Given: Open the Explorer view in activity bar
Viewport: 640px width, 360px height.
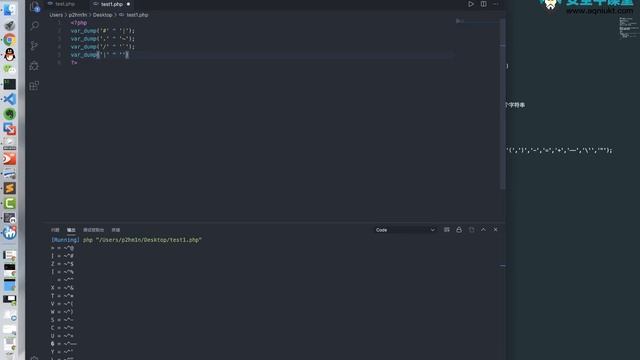Looking at the screenshot, I should pos(35,6).
